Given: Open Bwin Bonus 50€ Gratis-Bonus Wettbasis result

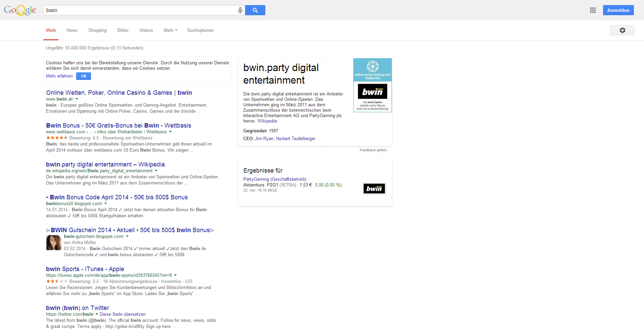Looking at the screenshot, I should (118, 126).
